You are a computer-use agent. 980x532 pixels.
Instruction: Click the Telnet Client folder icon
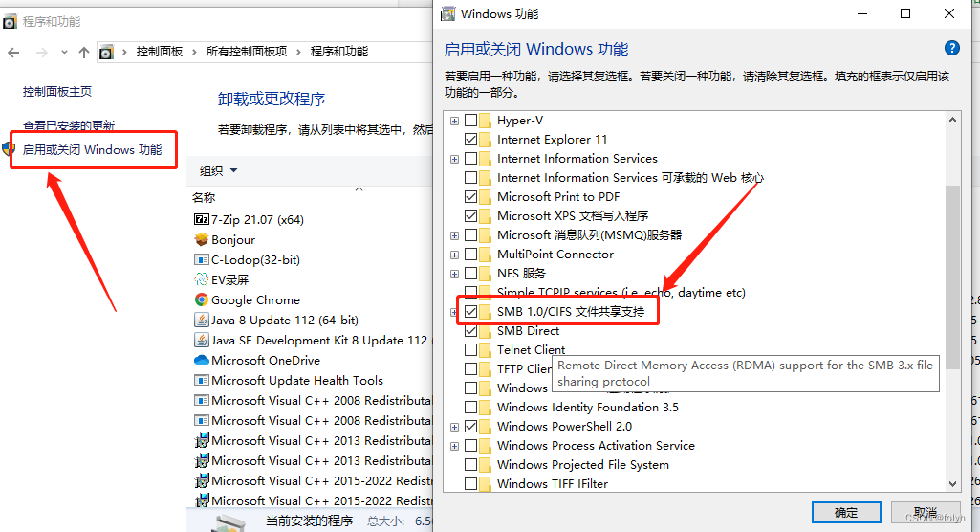pyautogui.click(x=485, y=349)
